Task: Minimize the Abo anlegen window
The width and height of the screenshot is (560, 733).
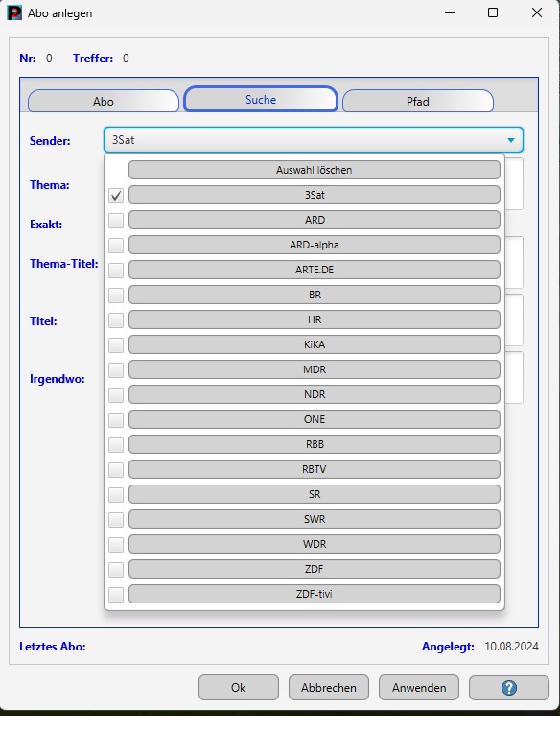Action: (450, 13)
